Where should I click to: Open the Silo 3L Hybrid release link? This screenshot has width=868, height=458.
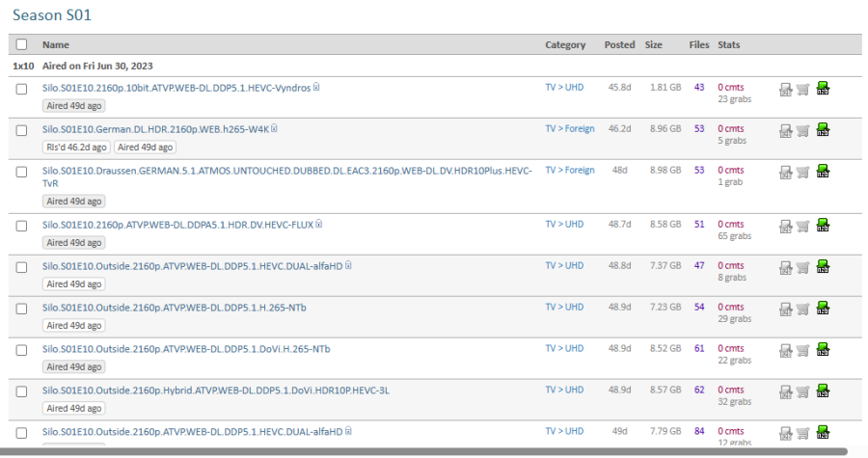[215, 391]
